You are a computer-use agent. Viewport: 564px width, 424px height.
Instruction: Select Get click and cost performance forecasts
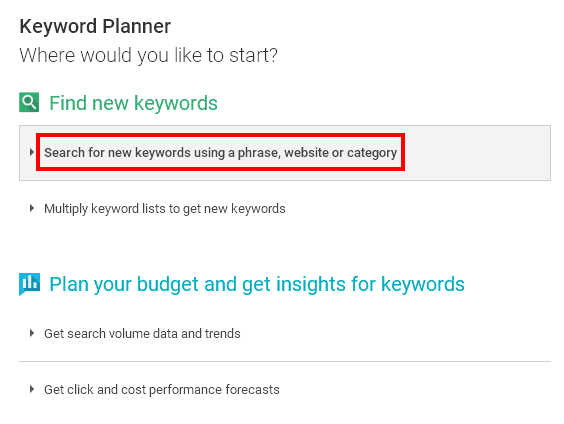click(x=162, y=389)
